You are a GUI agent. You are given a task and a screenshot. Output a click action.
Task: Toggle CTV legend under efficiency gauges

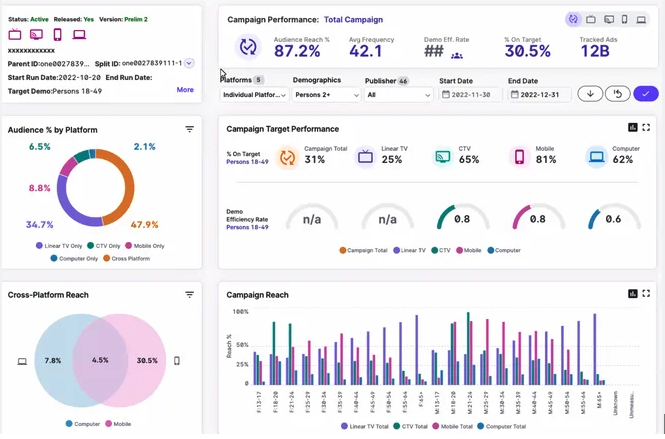(x=441, y=250)
